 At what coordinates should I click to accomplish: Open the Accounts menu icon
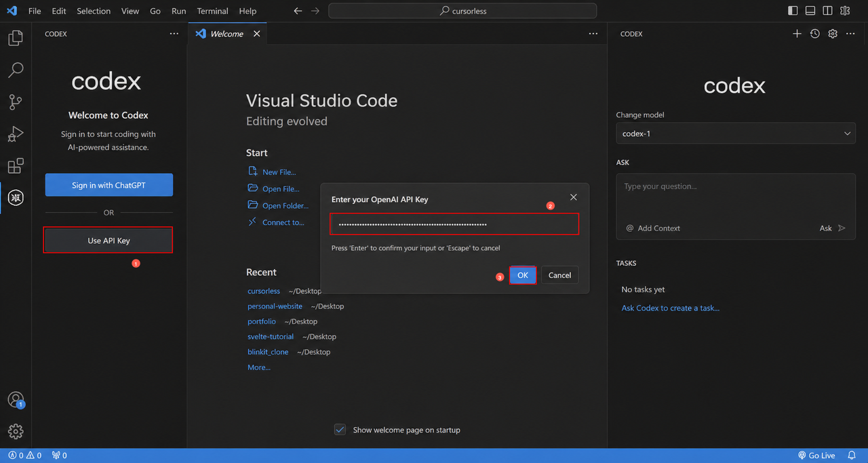[16, 400]
